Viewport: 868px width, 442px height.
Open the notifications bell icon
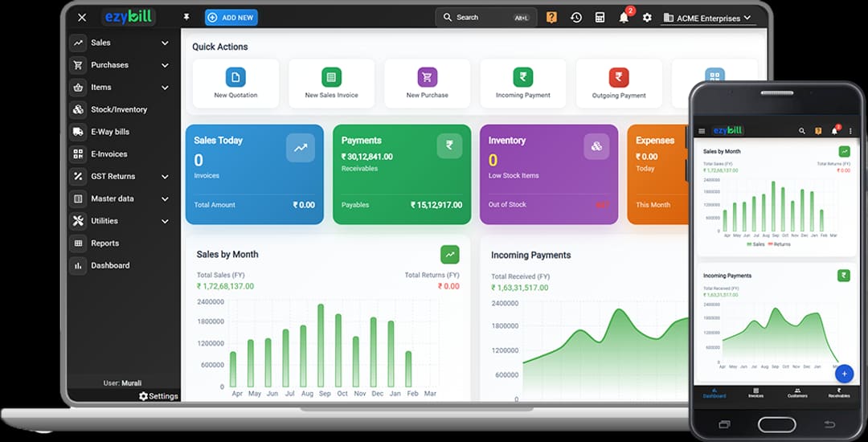pyautogui.click(x=624, y=18)
